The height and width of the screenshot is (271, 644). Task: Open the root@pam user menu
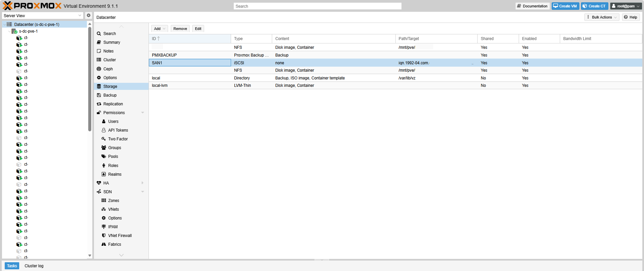click(x=625, y=6)
